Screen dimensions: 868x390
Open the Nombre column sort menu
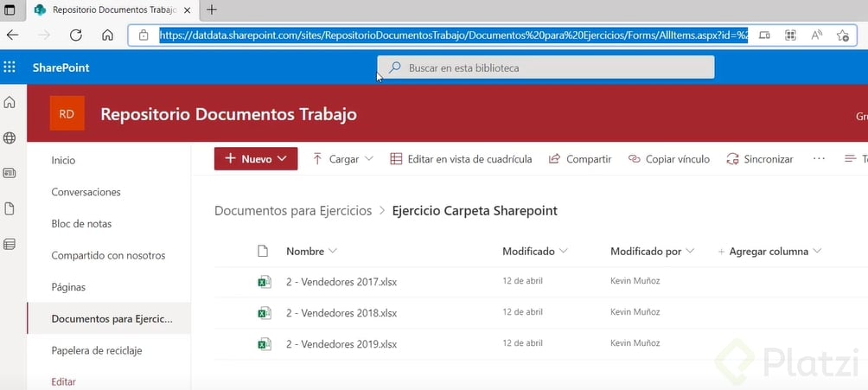point(311,251)
